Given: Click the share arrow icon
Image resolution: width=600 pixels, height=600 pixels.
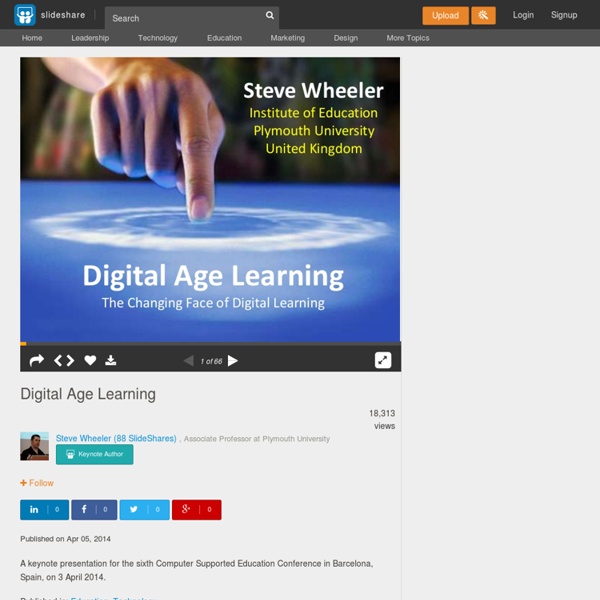Looking at the screenshot, I should point(37,360).
